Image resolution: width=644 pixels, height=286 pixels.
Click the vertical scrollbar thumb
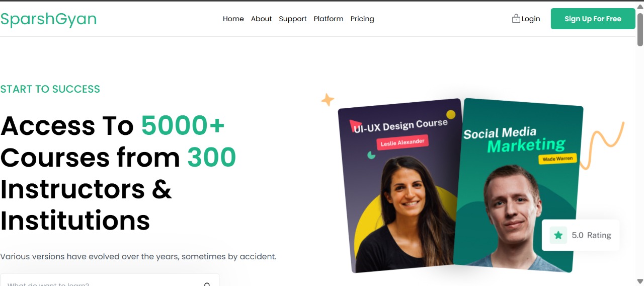tap(640, 29)
